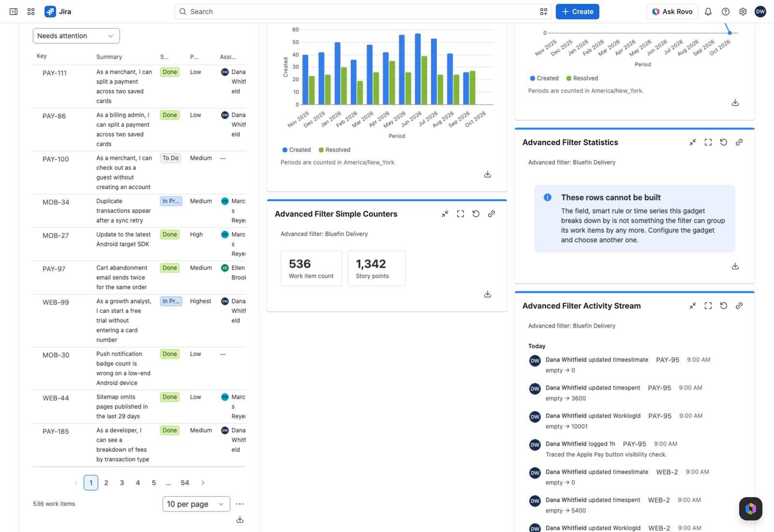
Task: Toggle the Created series in bar chart legend
Action: pos(297,150)
